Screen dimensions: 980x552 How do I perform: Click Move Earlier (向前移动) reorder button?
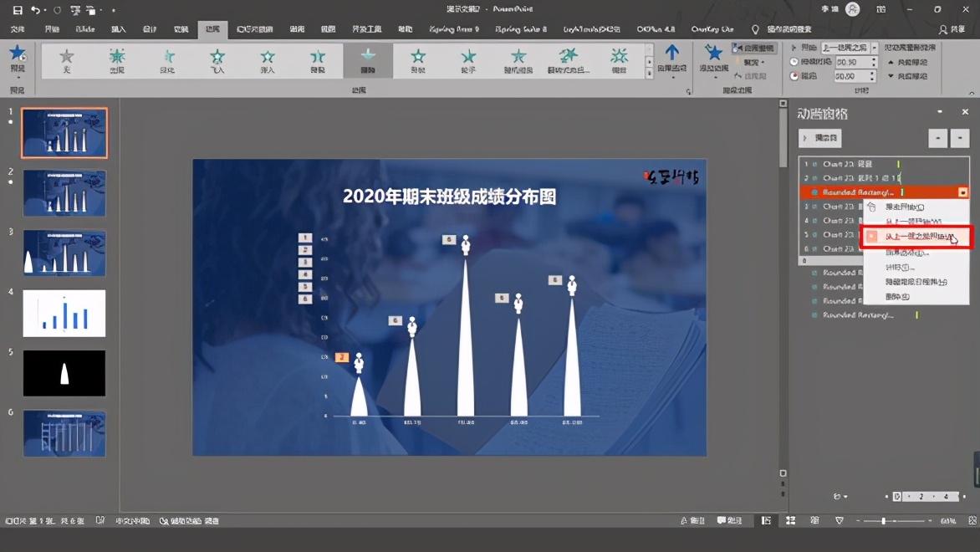[907, 63]
